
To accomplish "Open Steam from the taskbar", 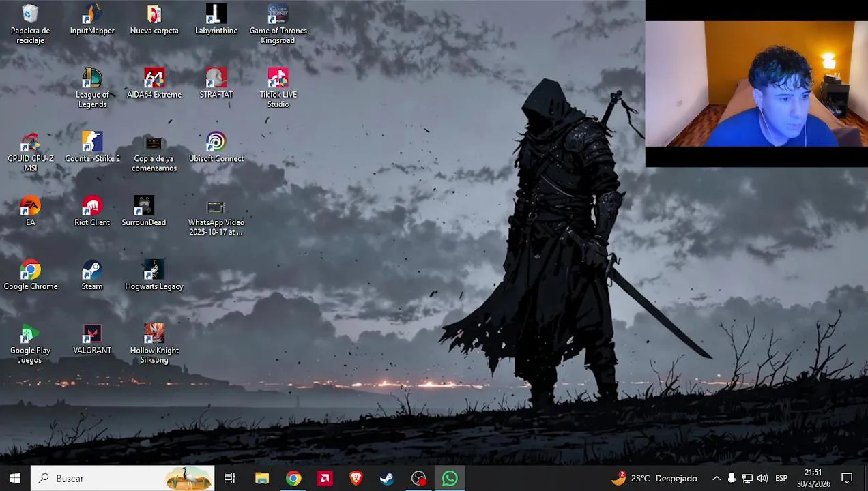I will point(387,478).
